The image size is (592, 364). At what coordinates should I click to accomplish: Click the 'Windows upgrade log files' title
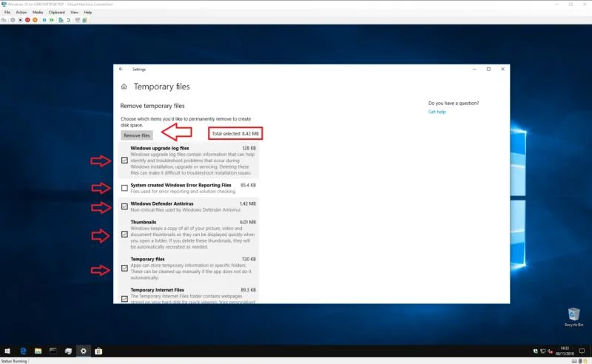(x=160, y=148)
